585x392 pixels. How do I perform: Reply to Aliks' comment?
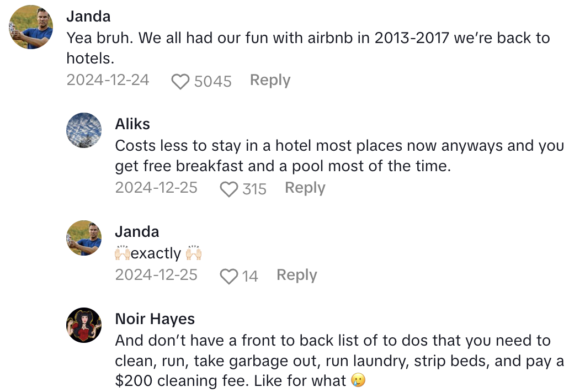click(305, 187)
